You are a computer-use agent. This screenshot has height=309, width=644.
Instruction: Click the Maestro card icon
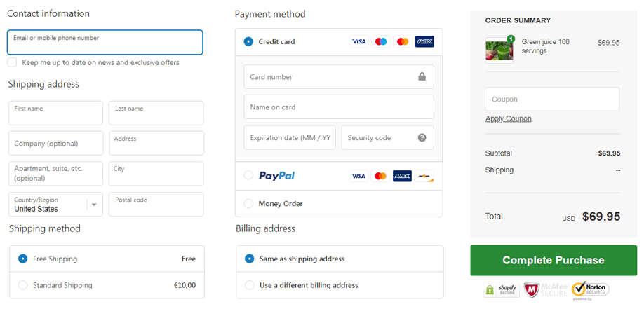[381, 41]
